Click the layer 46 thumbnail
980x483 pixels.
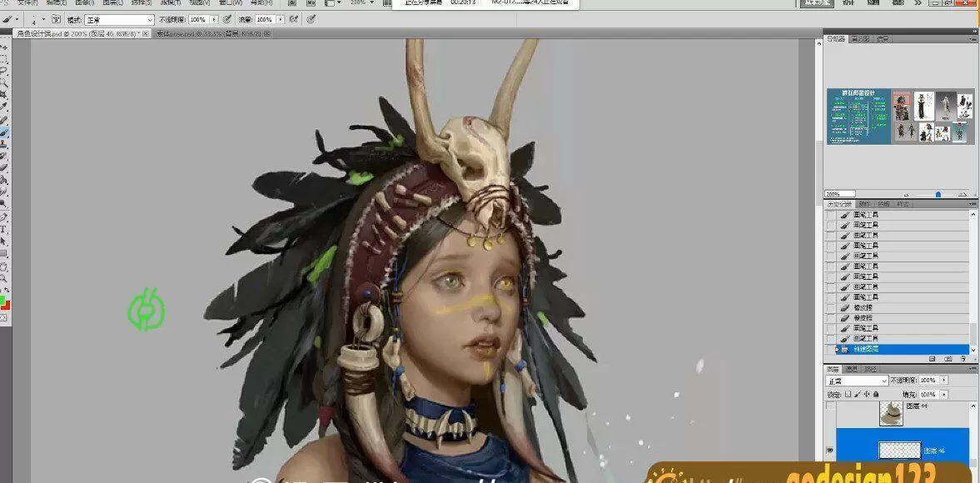pos(899,451)
